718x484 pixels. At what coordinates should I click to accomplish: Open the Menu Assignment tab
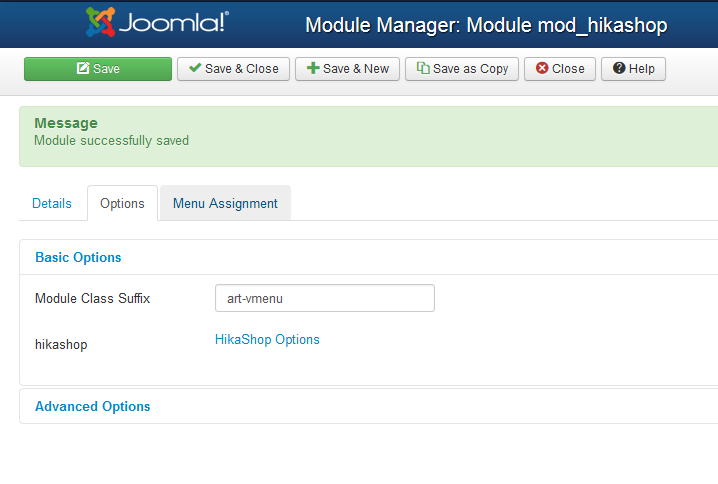click(x=225, y=203)
